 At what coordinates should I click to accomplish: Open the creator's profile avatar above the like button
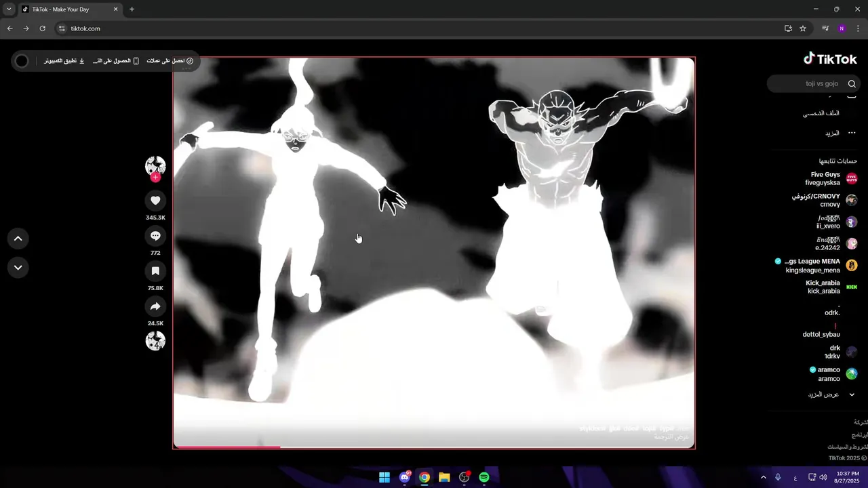155,165
